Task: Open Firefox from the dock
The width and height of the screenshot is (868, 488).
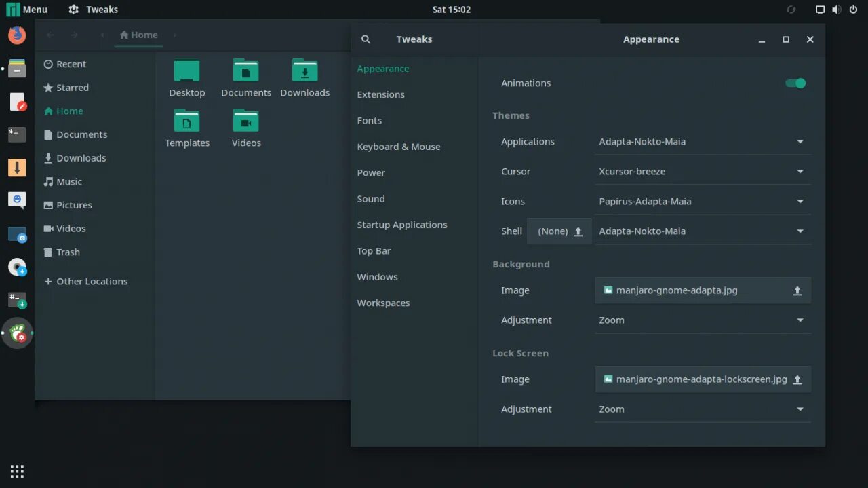Action: (x=17, y=35)
